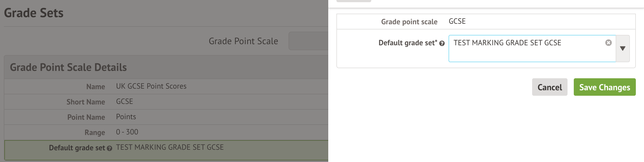Click help icon in Grade Point Scale Details

(x=109, y=148)
